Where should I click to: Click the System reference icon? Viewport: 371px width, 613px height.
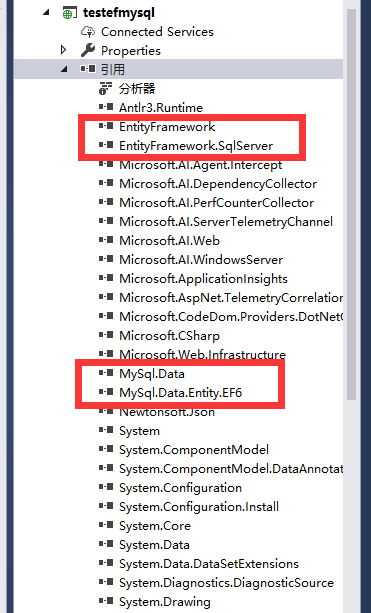[106, 430]
